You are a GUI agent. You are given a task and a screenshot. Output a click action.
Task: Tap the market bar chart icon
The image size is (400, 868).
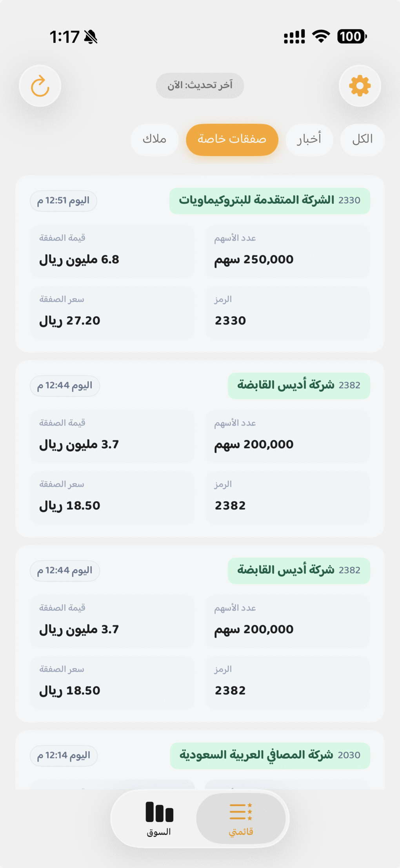pos(159,817)
